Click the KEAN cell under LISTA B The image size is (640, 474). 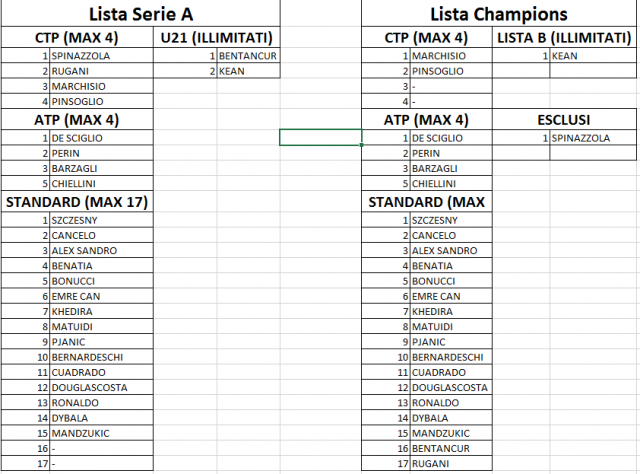[593, 56]
